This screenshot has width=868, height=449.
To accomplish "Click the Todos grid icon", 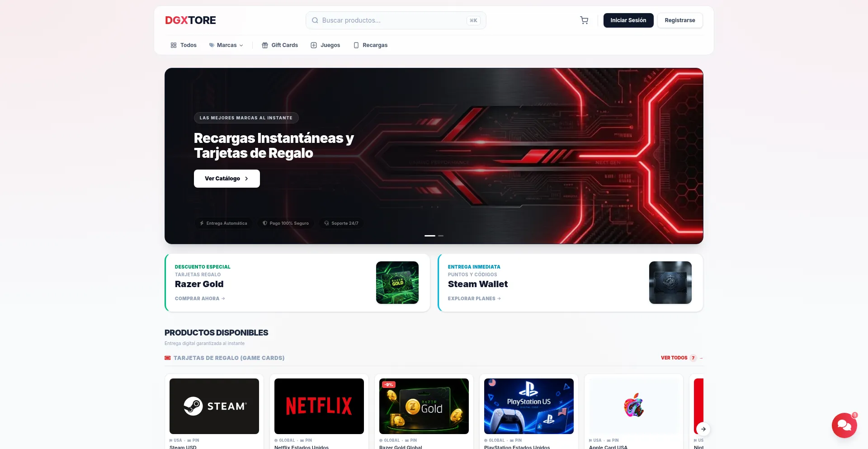I will tap(174, 45).
